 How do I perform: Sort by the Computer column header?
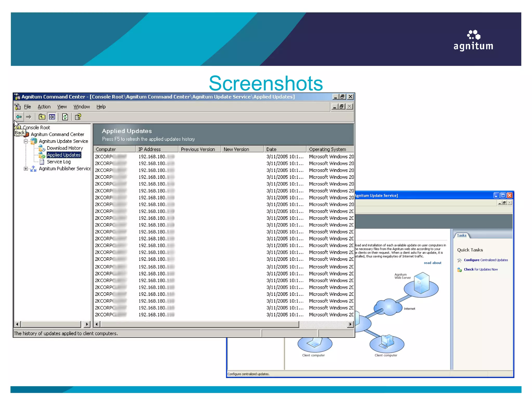coord(115,149)
